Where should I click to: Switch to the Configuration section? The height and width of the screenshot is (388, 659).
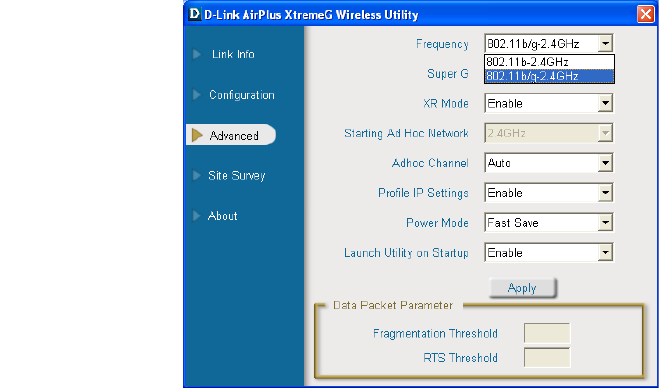(242, 95)
